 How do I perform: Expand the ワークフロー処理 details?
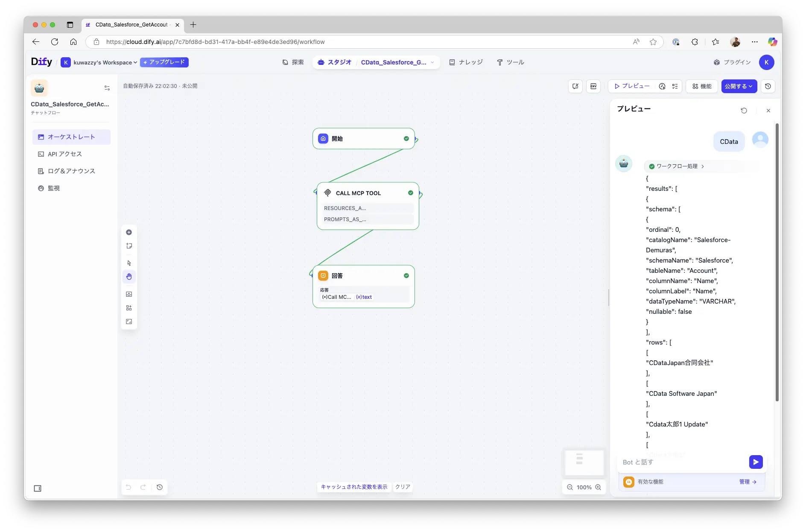676,166
